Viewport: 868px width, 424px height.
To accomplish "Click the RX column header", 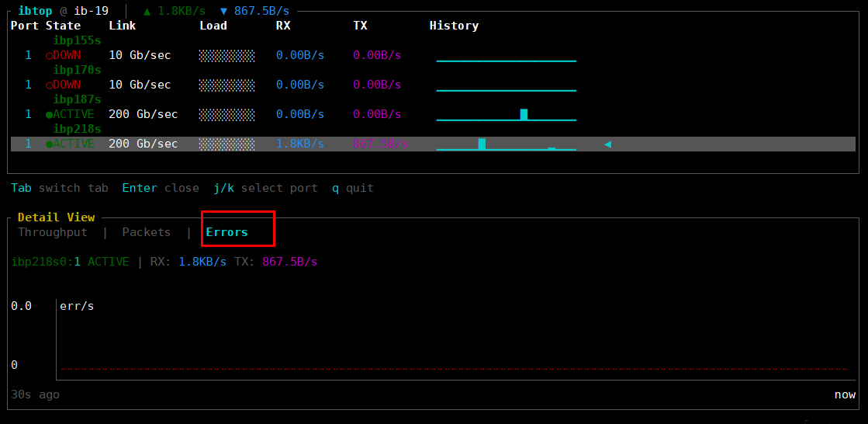I will [x=283, y=26].
